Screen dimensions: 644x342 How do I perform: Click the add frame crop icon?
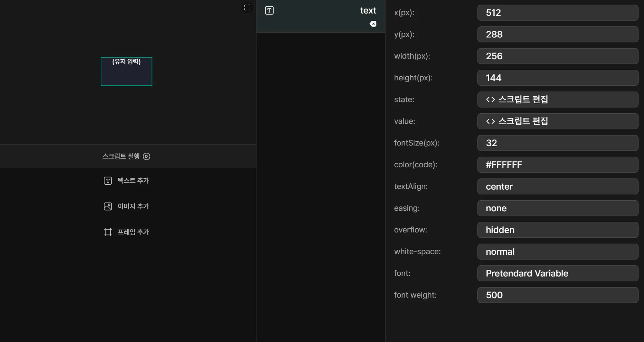108,232
